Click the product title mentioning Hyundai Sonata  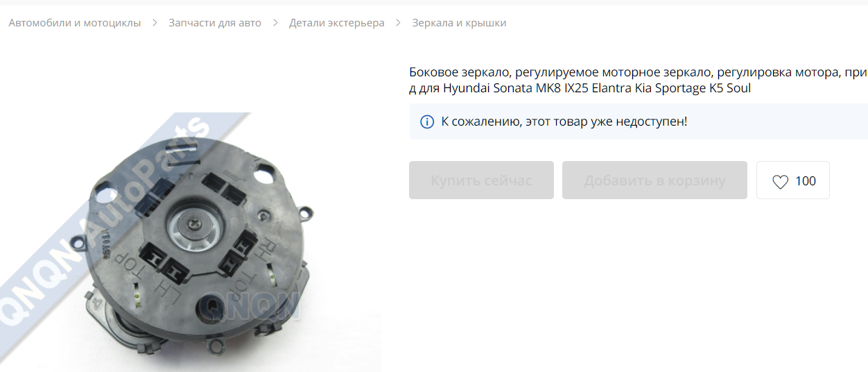(638, 81)
